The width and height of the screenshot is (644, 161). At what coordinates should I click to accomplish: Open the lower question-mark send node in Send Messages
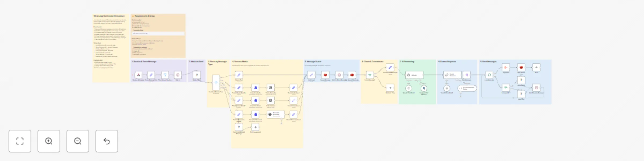tap(521, 94)
